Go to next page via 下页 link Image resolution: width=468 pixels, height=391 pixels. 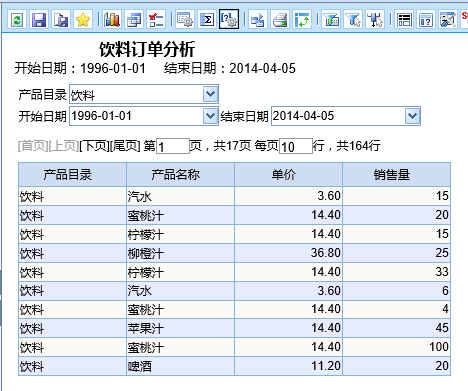click(x=95, y=146)
